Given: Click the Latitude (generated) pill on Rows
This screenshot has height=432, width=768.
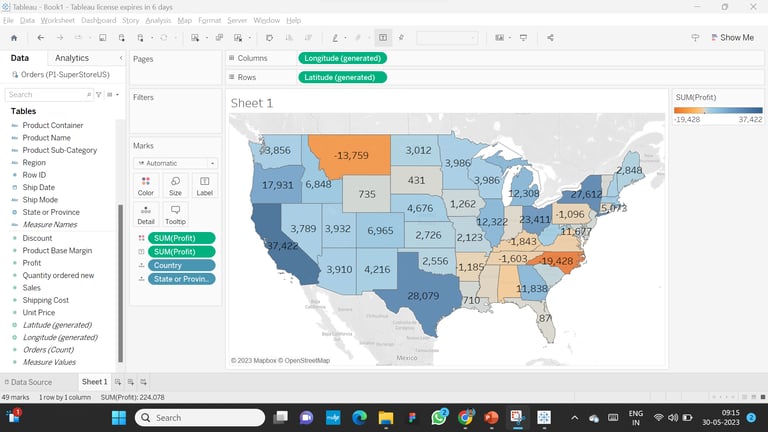Looking at the screenshot, I should pyautogui.click(x=342, y=77).
